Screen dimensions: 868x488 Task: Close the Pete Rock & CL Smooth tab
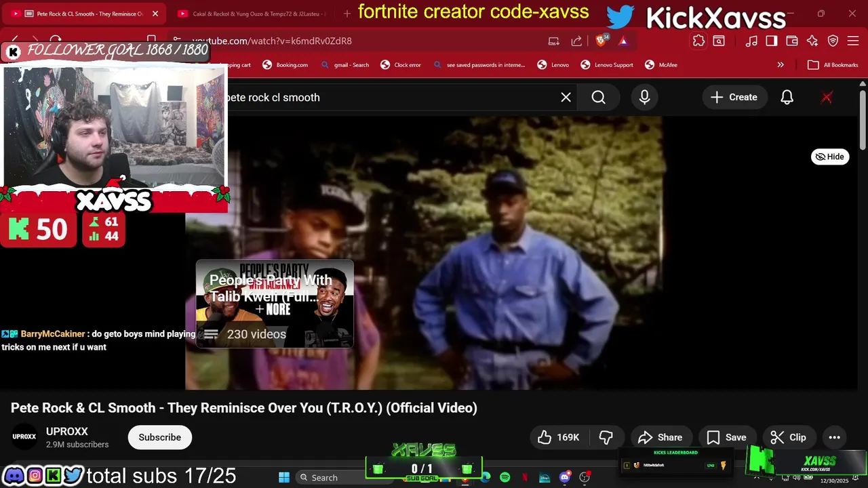point(155,14)
